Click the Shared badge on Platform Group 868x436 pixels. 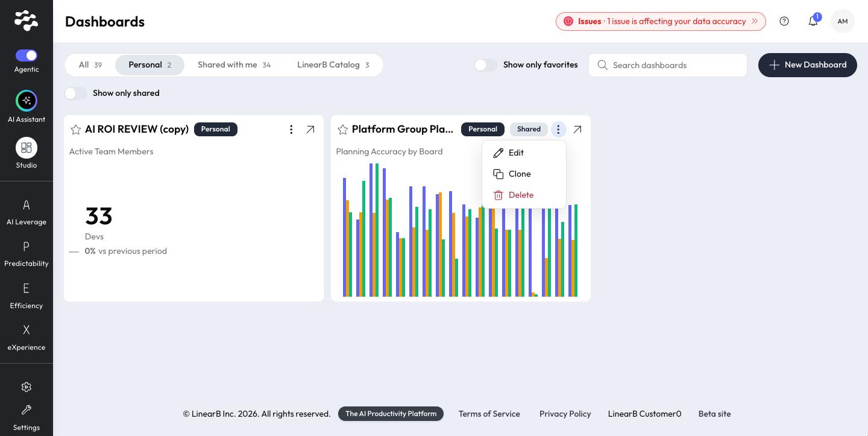[x=529, y=129]
